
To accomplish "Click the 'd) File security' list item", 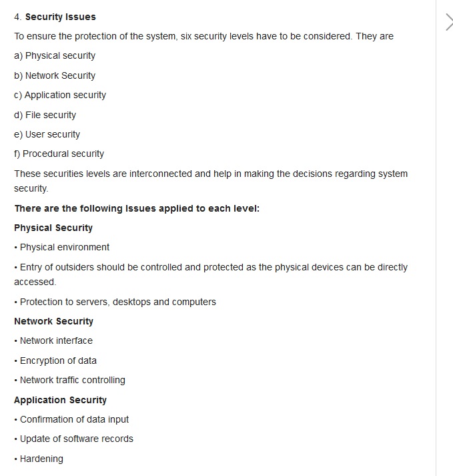I will pos(45,115).
